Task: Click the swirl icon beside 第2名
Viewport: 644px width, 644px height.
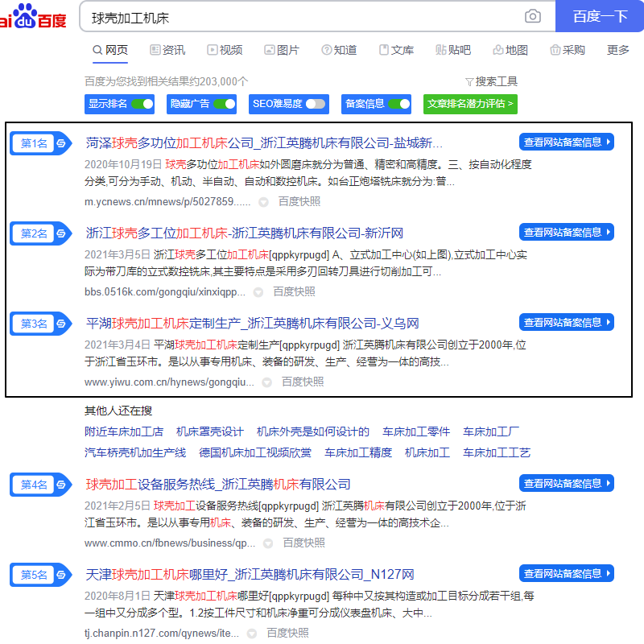Action: point(61,233)
